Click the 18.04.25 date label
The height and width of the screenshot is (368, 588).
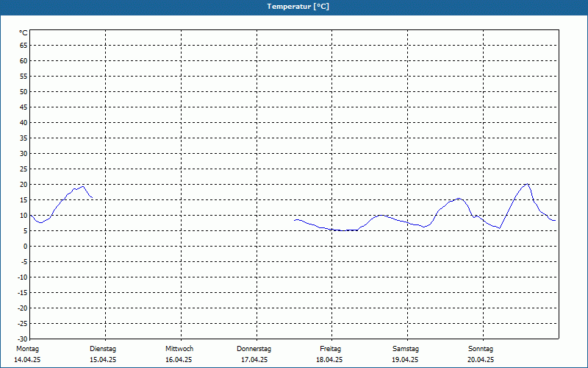329,360
